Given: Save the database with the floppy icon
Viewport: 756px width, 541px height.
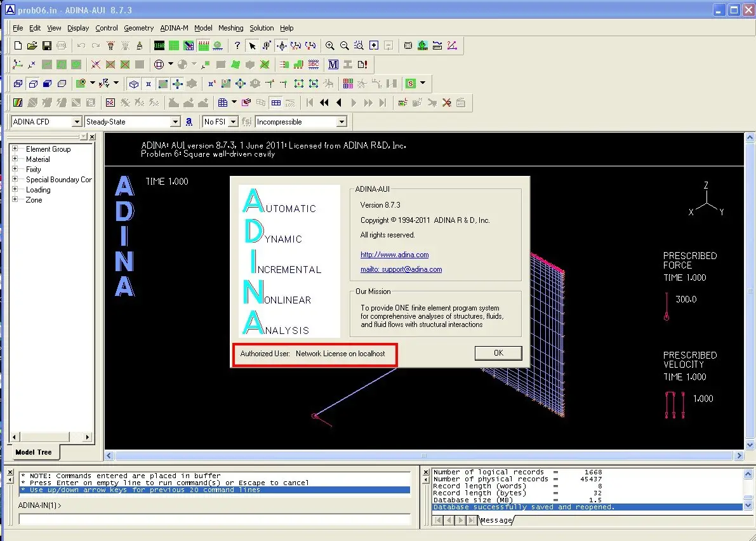Looking at the screenshot, I should (x=47, y=46).
